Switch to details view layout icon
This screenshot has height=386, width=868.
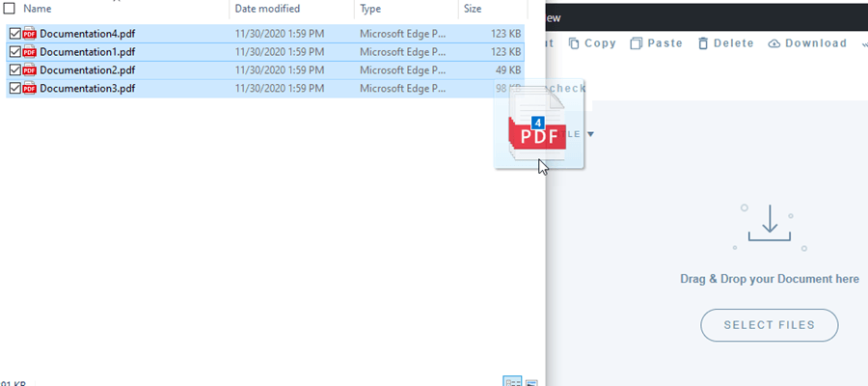click(513, 382)
